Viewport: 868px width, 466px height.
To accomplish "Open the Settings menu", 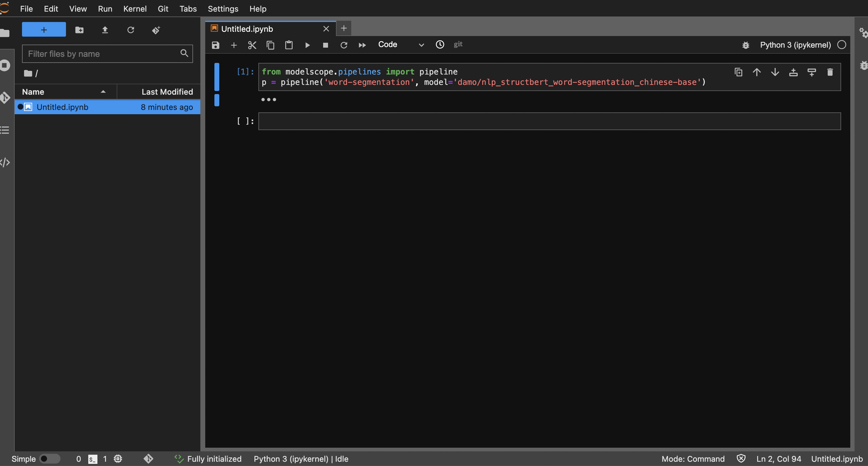I will (223, 9).
